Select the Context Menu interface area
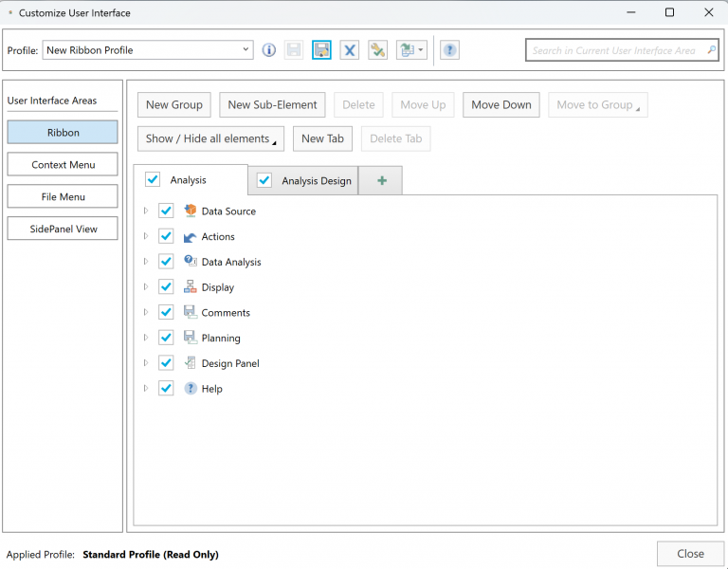Screen dimensions: 728x569 [63, 164]
